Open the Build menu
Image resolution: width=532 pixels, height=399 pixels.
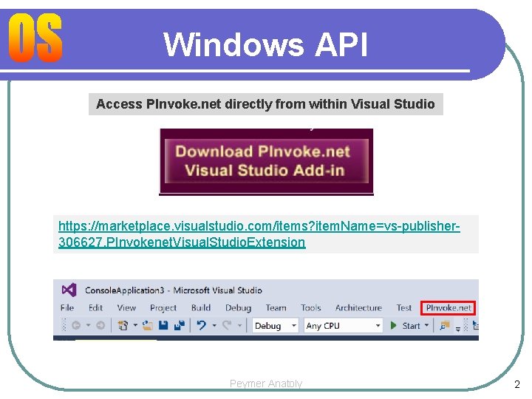point(201,307)
